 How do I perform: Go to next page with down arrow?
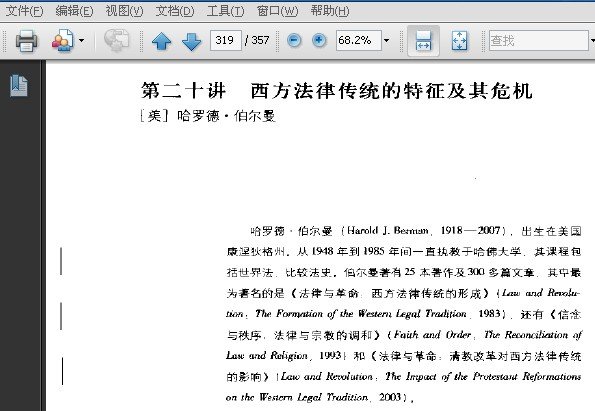[x=192, y=41]
